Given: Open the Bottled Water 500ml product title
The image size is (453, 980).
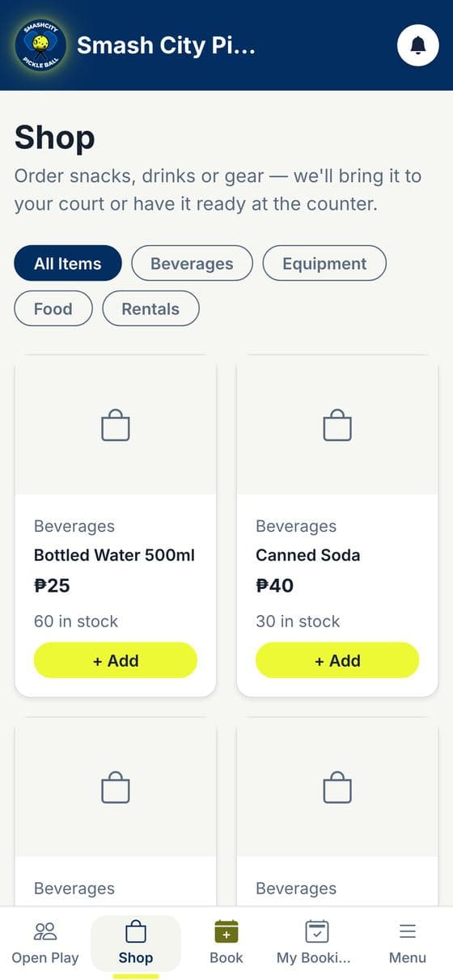Looking at the screenshot, I should pos(114,555).
